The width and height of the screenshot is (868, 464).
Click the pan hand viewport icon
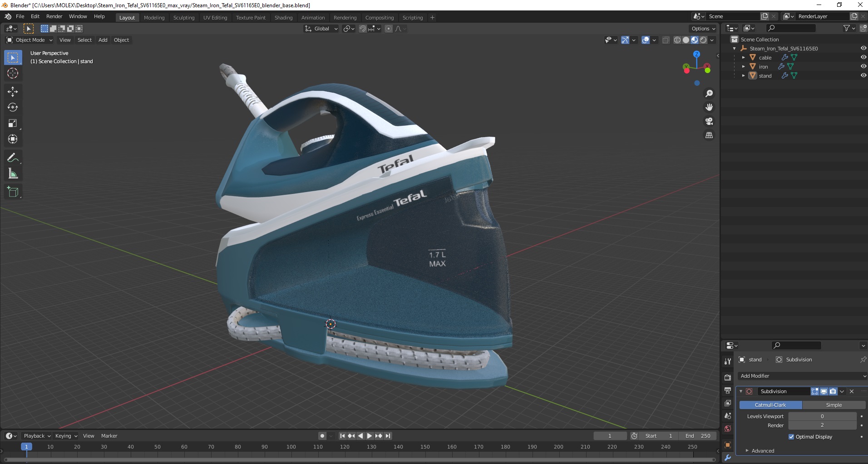[709, 107]
